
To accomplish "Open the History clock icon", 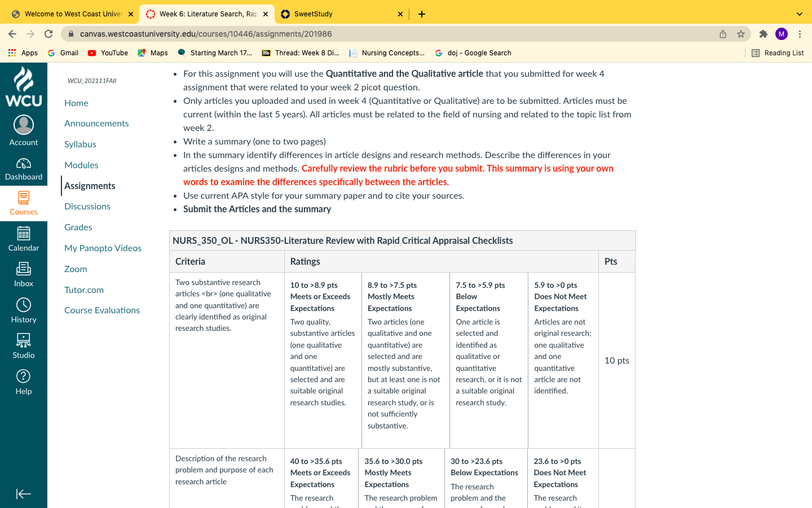I will pos(24,305).
